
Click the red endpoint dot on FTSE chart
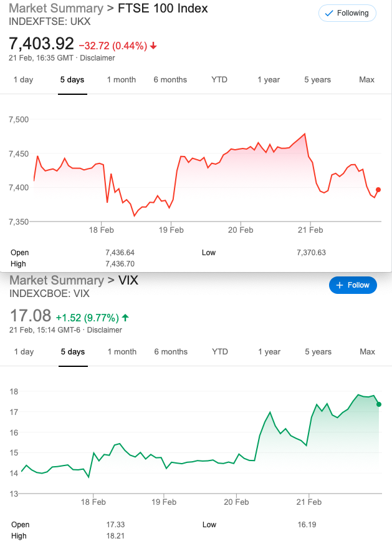pyautogui.click(x=378, y=190)
